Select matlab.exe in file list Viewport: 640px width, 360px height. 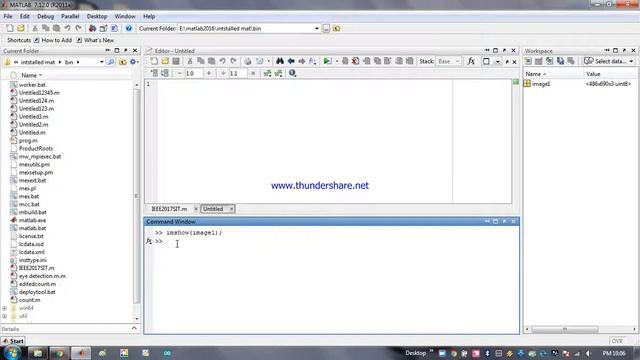(32, 220)
